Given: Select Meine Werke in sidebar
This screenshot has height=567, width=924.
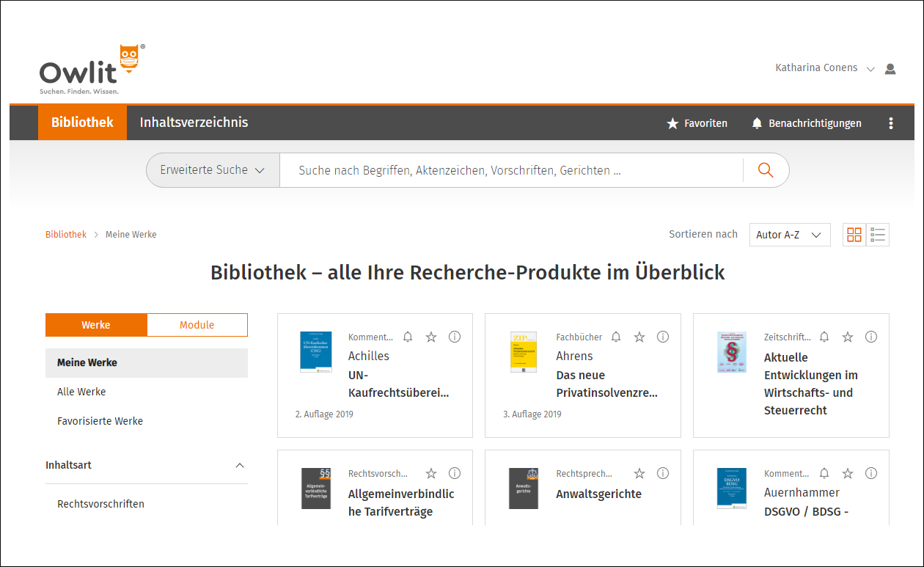Looking at the screenshot, I should point(147,362).
